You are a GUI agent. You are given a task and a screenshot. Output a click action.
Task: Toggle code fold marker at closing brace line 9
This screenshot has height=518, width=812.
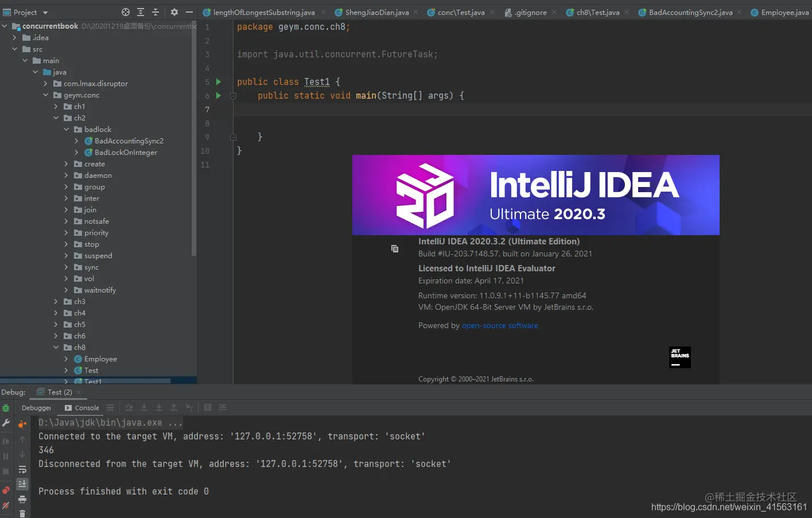[233, 137]
